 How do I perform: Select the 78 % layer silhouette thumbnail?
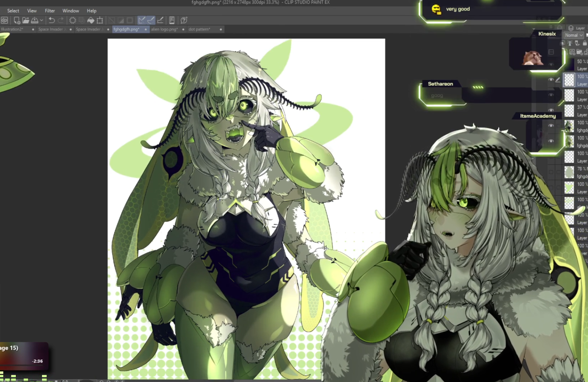(x=569, y=172)
